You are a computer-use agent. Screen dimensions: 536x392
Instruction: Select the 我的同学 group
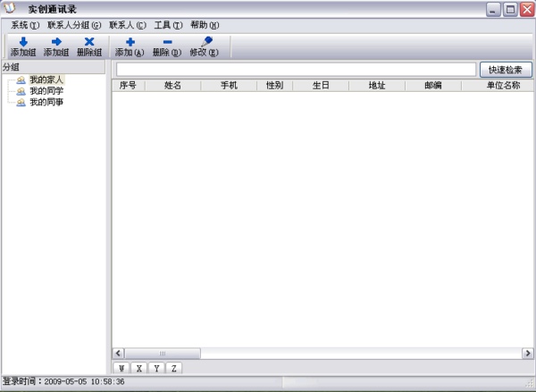46,91
